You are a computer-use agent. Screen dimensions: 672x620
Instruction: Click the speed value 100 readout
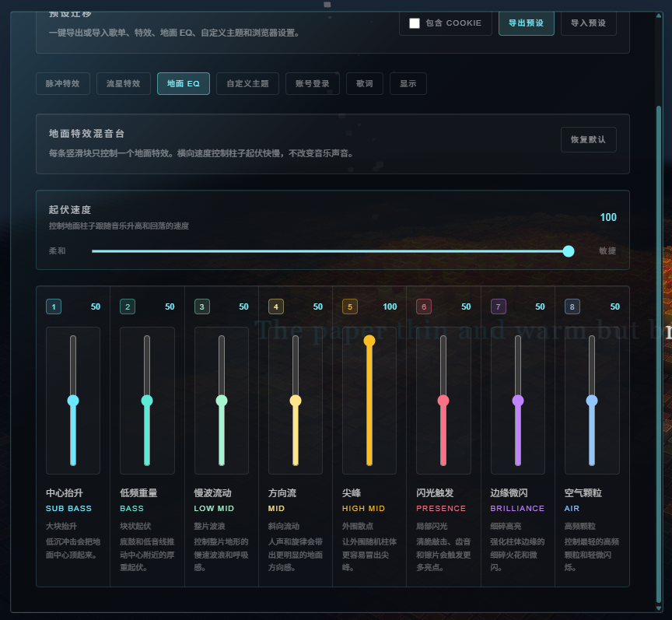(608, 217)
